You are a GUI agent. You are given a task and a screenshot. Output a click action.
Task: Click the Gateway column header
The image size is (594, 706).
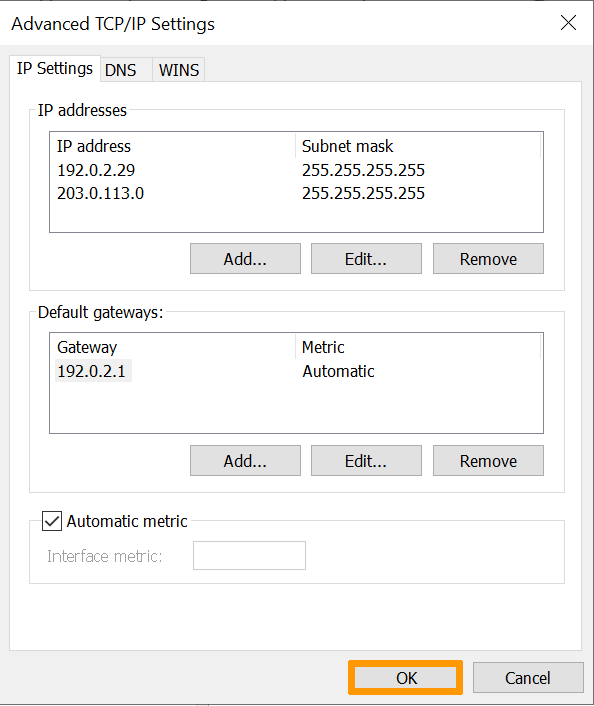173,347
